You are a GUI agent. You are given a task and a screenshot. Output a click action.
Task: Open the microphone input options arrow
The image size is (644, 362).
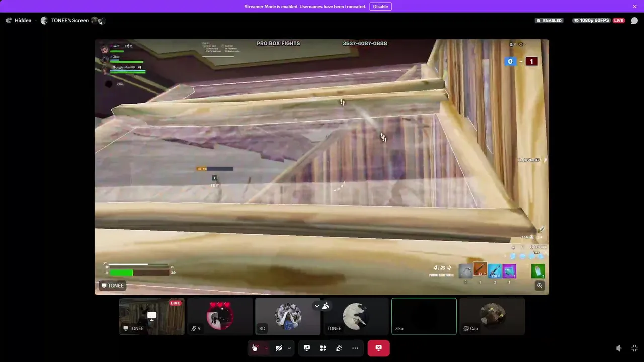click(266, 348)
